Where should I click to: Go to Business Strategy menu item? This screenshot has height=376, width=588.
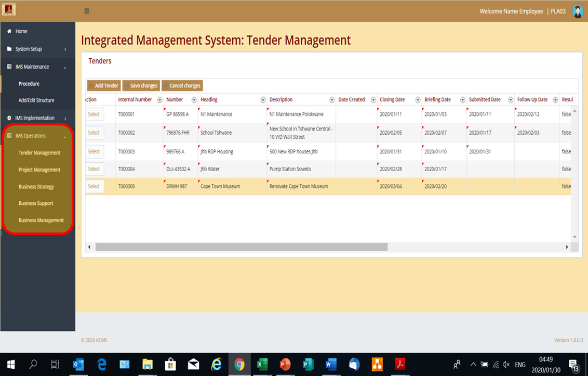pos(36,187)
